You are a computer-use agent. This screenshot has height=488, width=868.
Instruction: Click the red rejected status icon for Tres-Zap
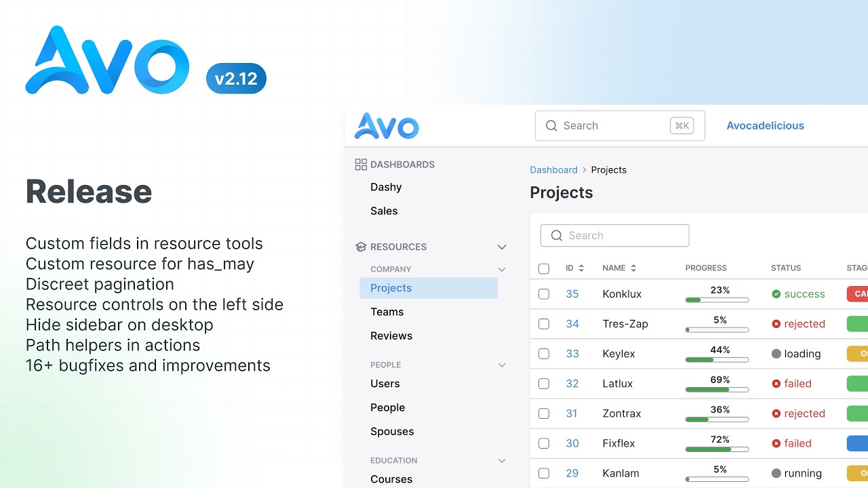point(776,324)
